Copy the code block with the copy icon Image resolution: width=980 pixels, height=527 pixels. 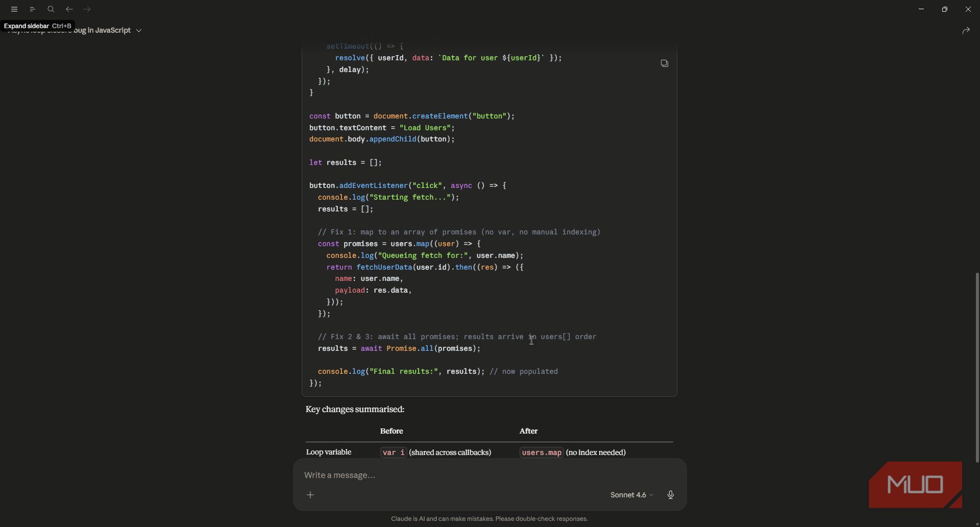(664, 63)
